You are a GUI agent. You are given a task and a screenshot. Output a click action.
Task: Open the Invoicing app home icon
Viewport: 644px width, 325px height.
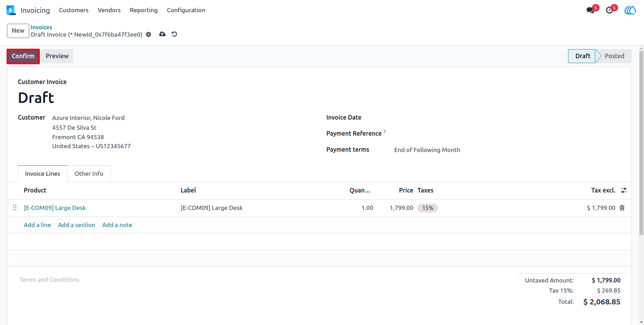pos(11,10)
